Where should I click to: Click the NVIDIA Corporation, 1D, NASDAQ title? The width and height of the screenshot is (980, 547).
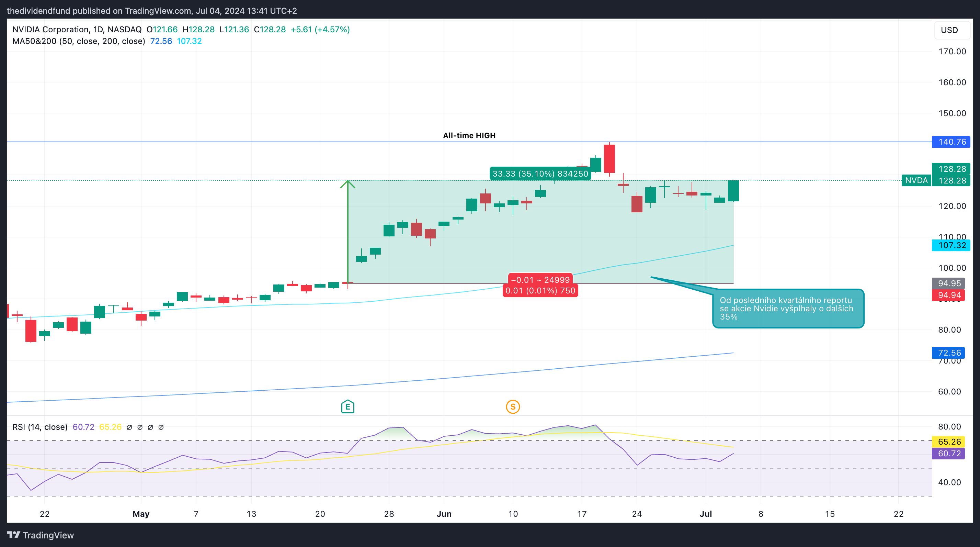point(77,29)
